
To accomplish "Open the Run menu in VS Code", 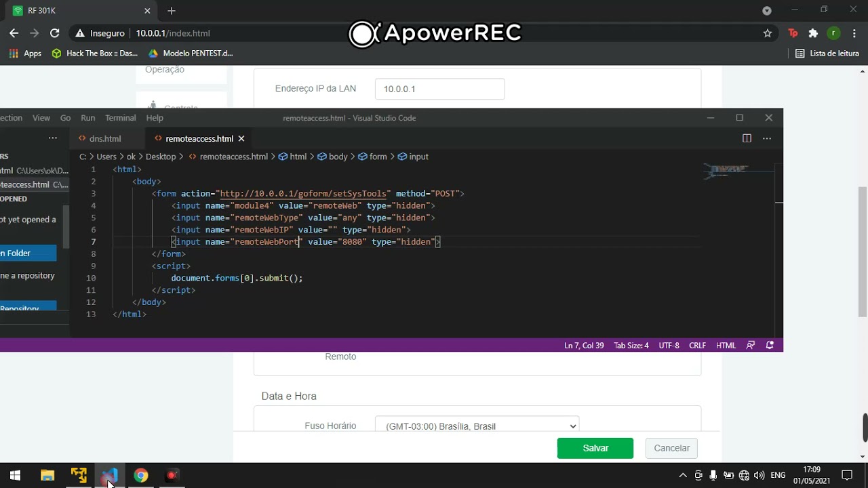I will (87, 118).
